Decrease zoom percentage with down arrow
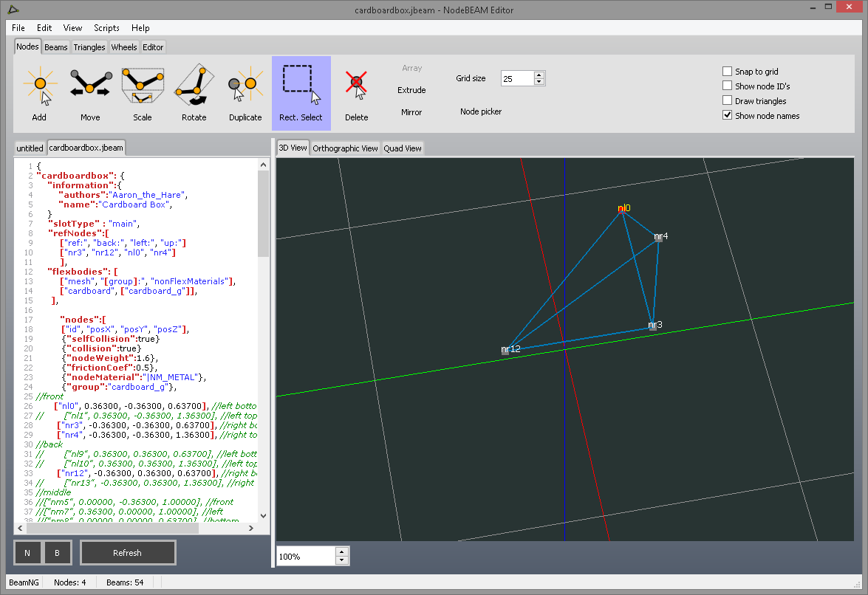 tap(341, 560)
